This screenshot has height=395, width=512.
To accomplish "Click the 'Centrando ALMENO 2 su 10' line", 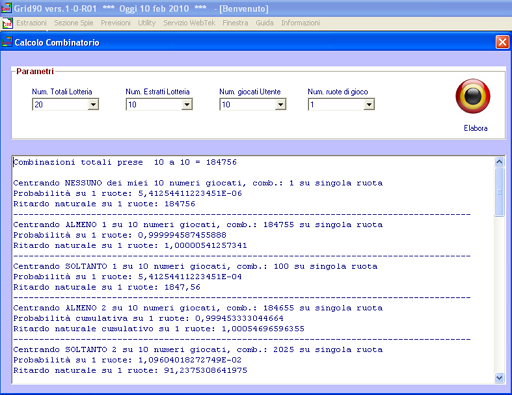I will (198, 308).
